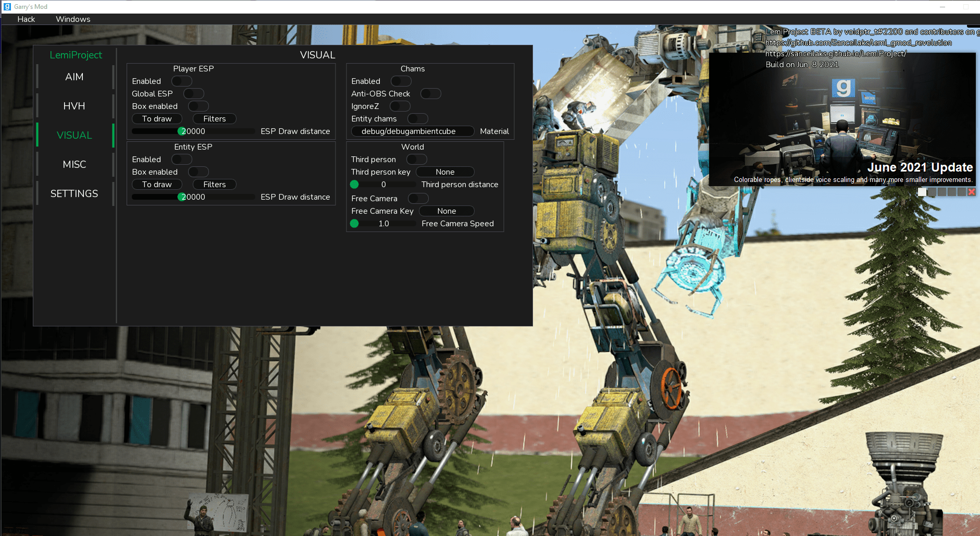
Task: Click the sanceilaks.github.io/LemiProject URL text
Action: click(x=836, y=54)
